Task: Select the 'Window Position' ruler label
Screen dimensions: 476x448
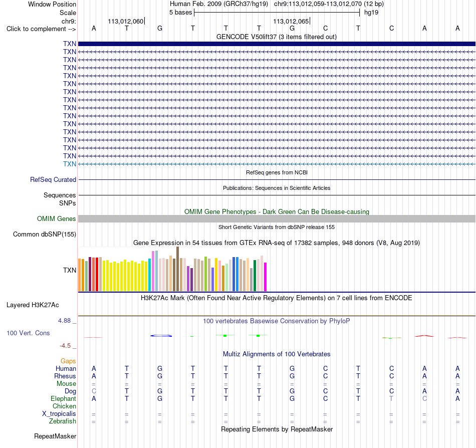Action: tap(52, 4)
